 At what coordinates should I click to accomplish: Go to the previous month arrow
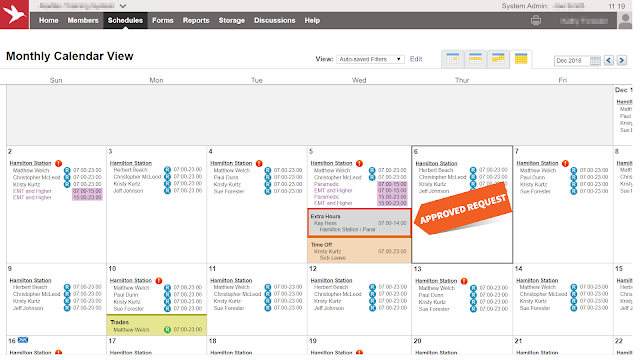tap(609, 60)
